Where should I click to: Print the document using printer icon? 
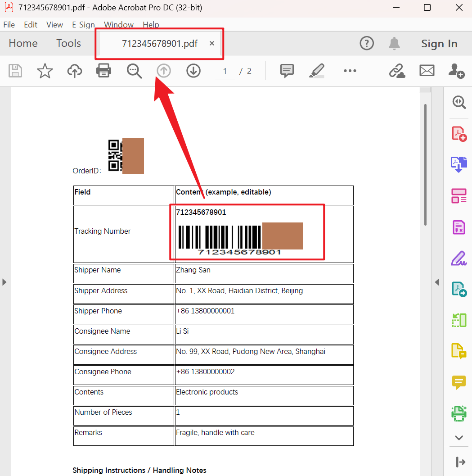[x=104, y=71]
